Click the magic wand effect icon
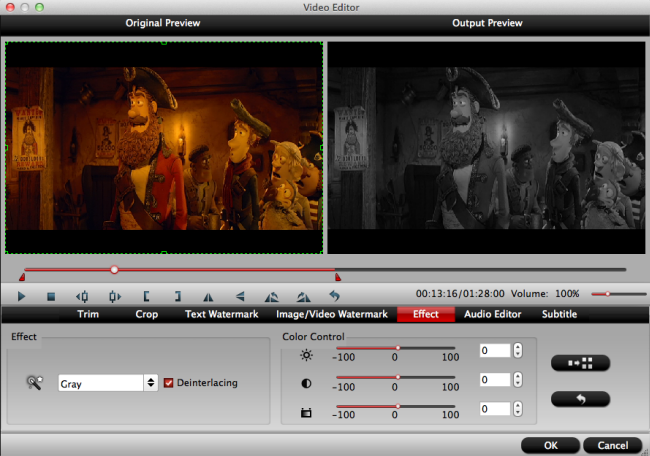The width and height of the screenshot is (650, 456). click(x=35, y=382)
